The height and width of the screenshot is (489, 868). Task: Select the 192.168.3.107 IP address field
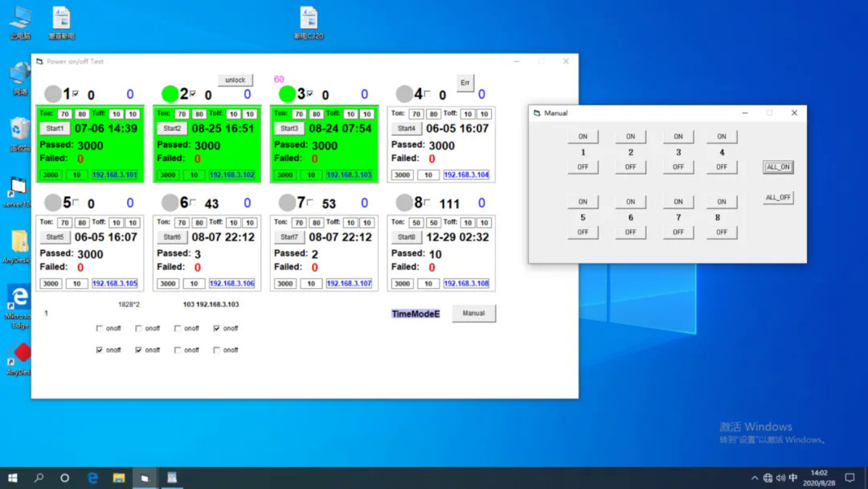[349, 283]
